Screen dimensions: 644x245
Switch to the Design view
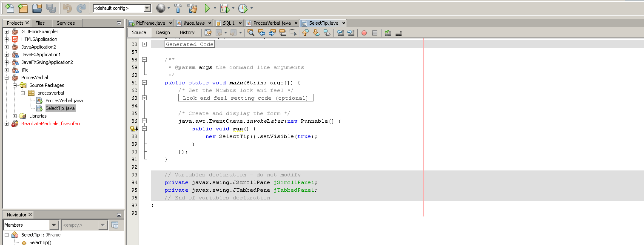[x=163, y=32]
